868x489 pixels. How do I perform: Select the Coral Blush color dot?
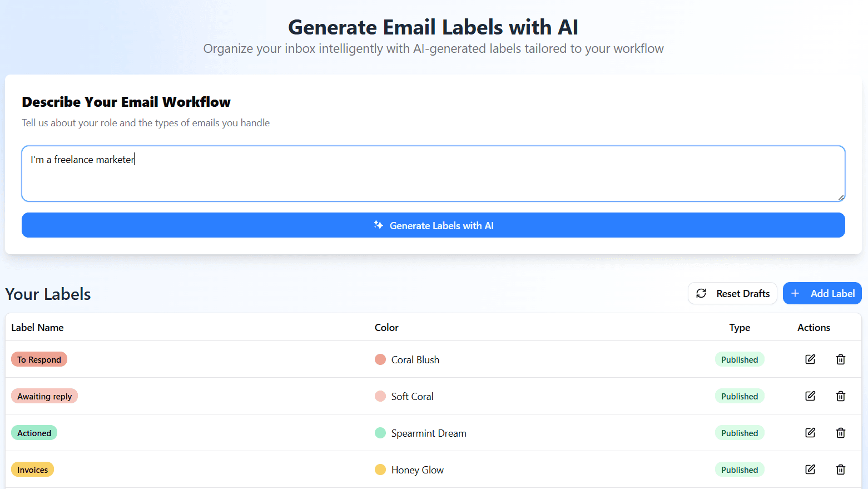380,359
